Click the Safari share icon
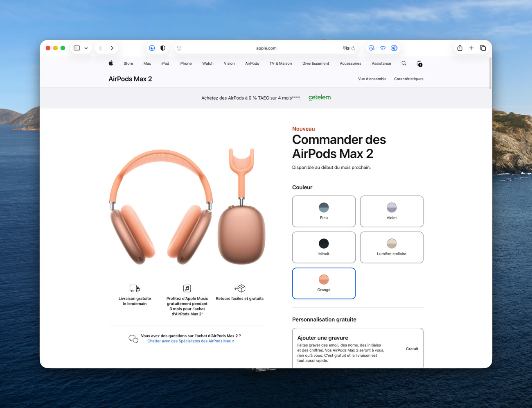 (460, 48)
